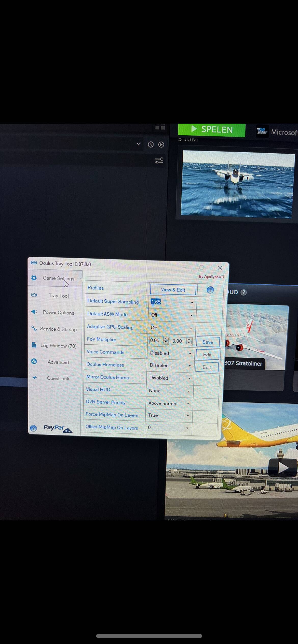
Task: Click the Save button for FoV Multiplier
Action: [208, 342]
